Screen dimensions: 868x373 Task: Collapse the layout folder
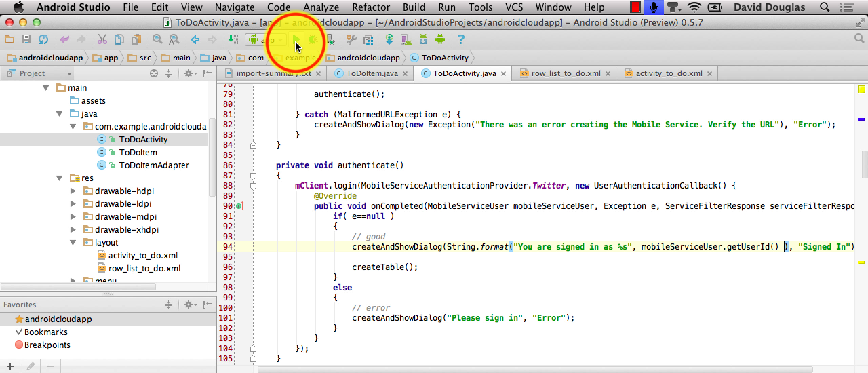(73, 242)
